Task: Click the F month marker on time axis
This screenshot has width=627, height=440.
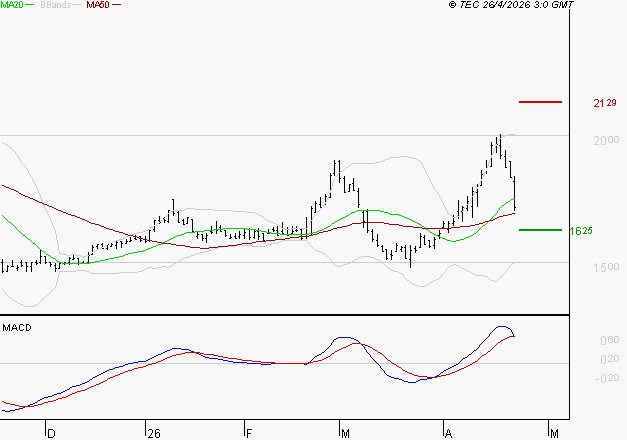Action: pyautogui.click(x=249, y=434)
